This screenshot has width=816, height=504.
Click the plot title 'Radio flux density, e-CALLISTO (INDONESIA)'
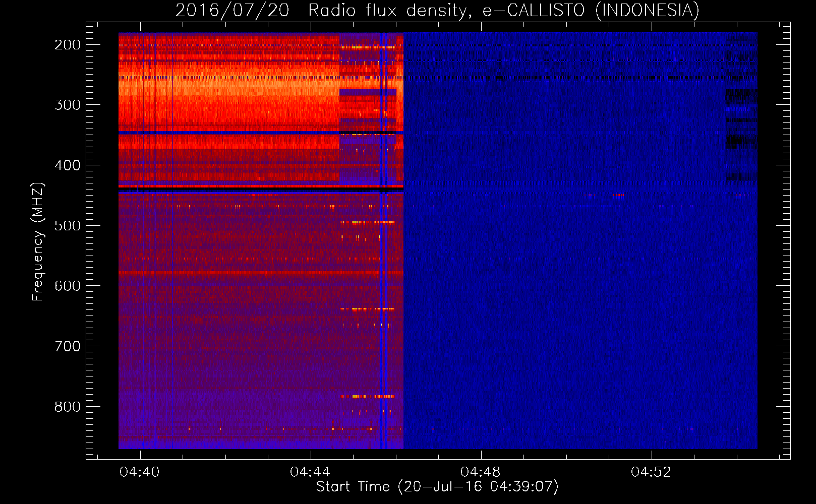tap(503, 10)
